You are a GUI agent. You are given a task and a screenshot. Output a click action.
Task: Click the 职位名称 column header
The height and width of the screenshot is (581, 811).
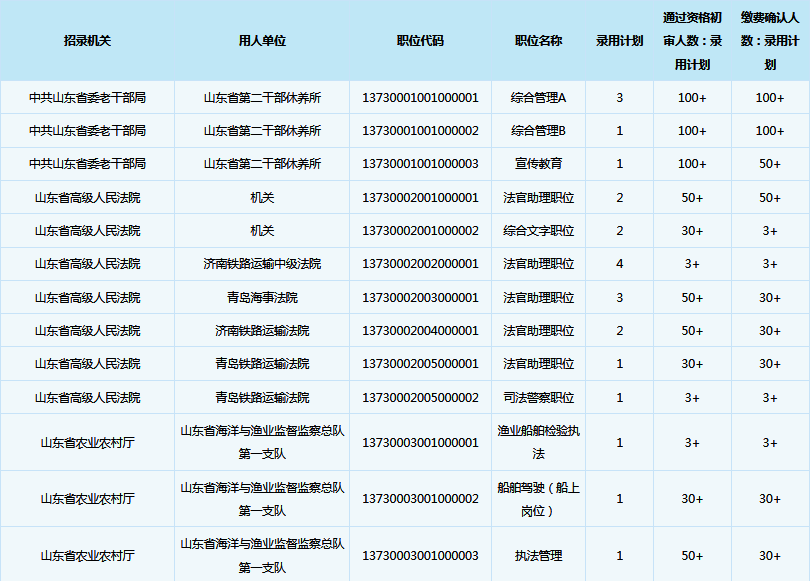pyautogui.click(x=538, y=41)
